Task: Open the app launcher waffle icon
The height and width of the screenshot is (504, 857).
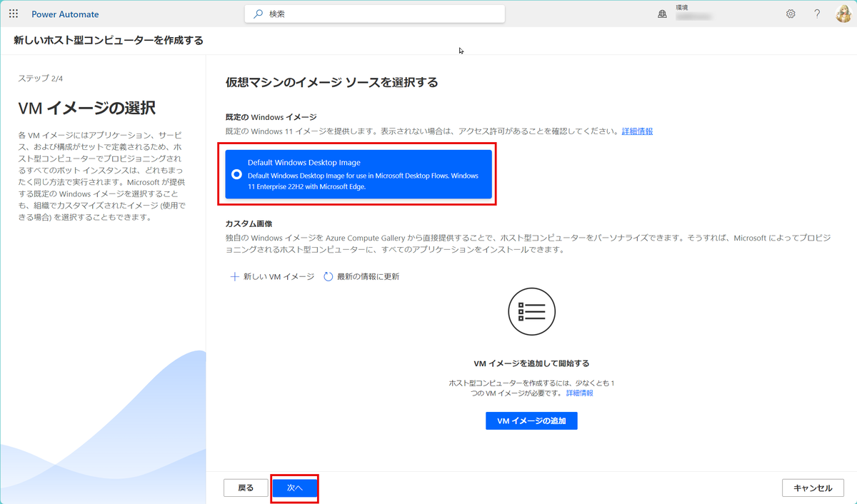Action: pos(14,14)
